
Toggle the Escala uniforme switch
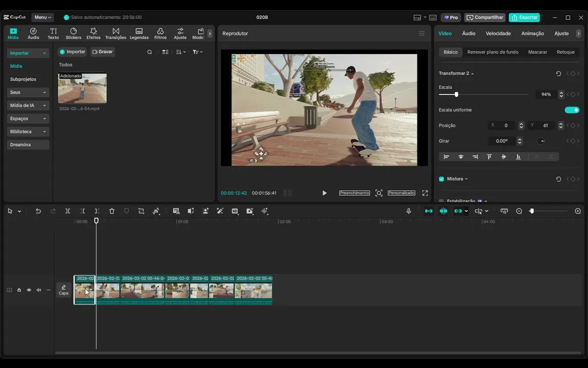[x=572, y=110]
